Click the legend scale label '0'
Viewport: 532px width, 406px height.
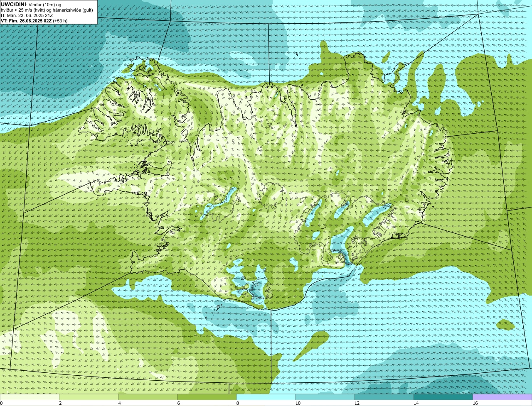point(2,403)
